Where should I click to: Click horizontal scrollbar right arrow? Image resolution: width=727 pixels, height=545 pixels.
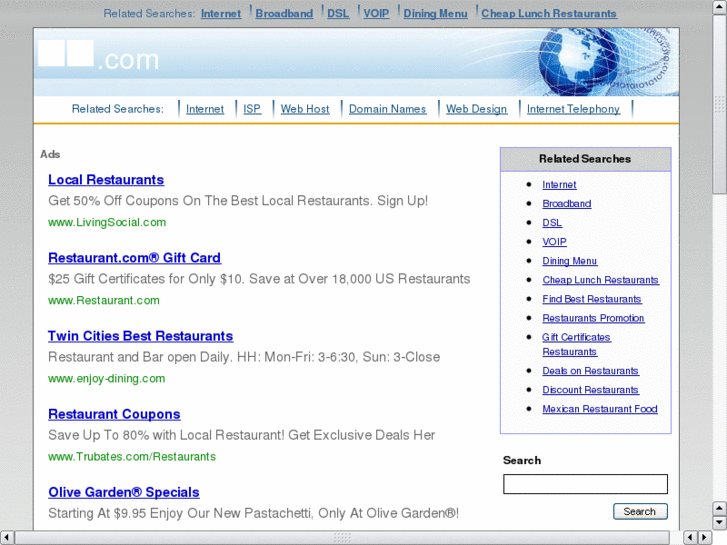click(x=705, y=538)
